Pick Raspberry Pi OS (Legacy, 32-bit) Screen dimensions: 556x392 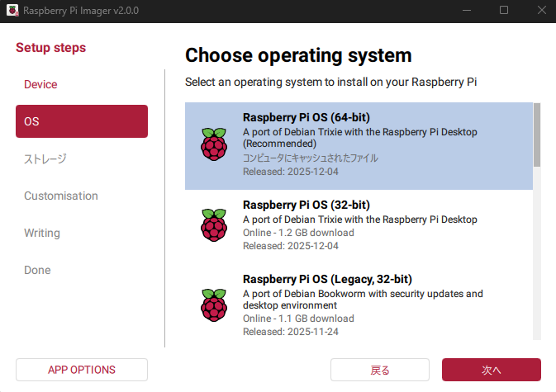(x=359, y=305)
